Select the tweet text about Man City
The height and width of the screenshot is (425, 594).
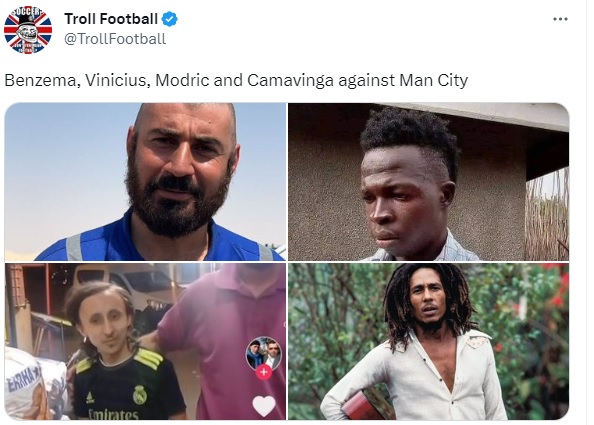pyautogui.click(x=236, y=80)
